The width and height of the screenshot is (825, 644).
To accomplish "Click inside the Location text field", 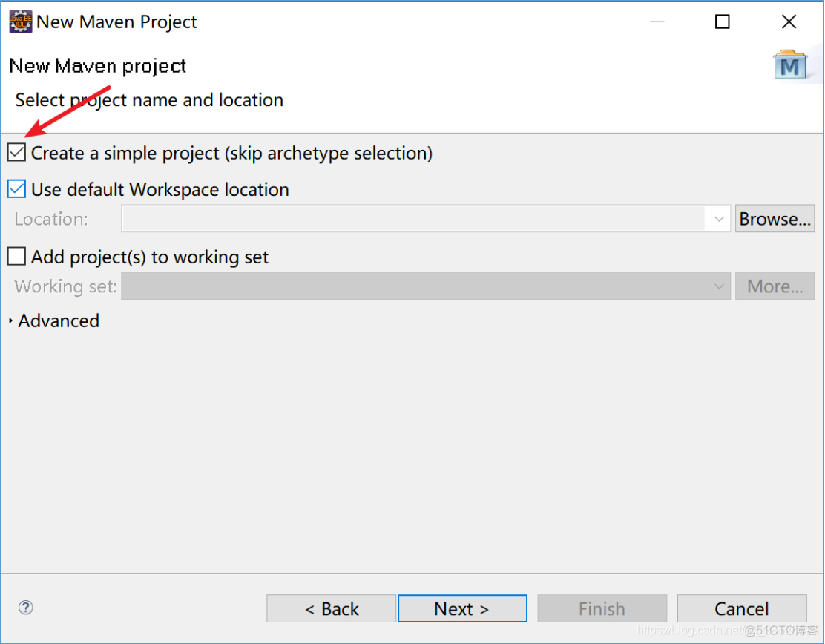I will 412,219.
